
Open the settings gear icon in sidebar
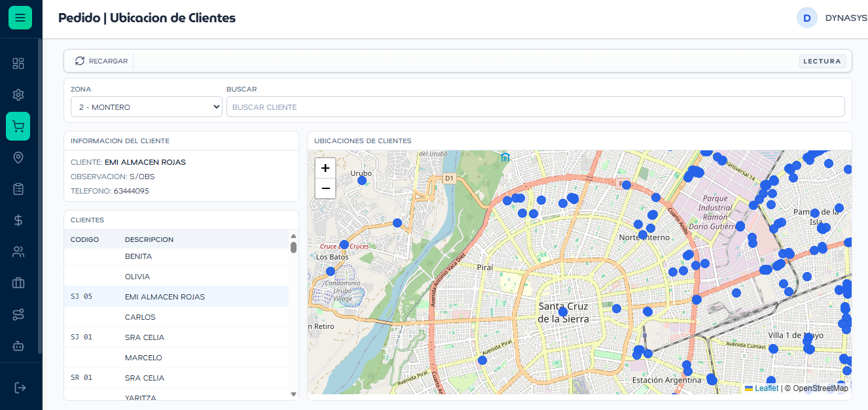(x=18, y=95)
